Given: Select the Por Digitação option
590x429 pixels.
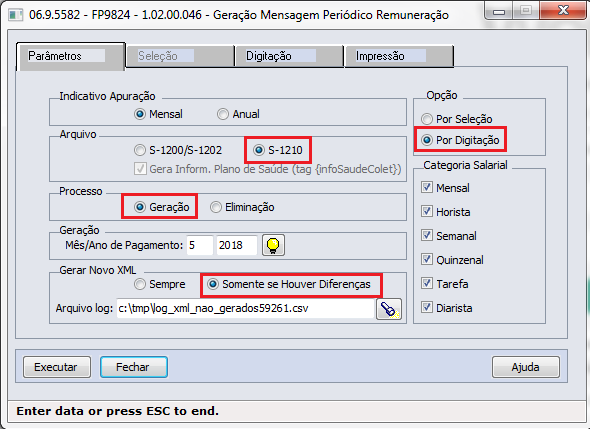Looking at the screenshot, I should coord(460,140).
